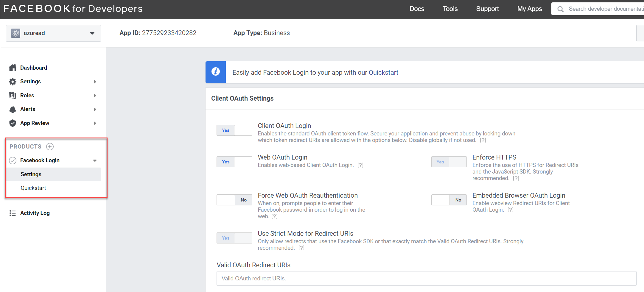This screenshot has width=644, height=292.
Task: Open help [?] for Web OAuth Login
Action: coord(360,165)
